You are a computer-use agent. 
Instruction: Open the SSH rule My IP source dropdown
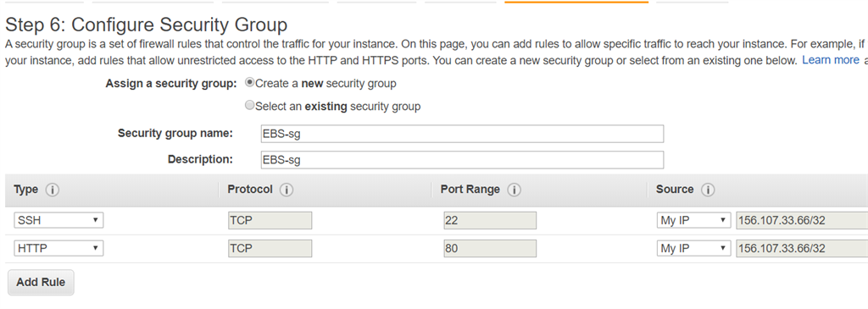pyautogui.click(x=693, y=220)
